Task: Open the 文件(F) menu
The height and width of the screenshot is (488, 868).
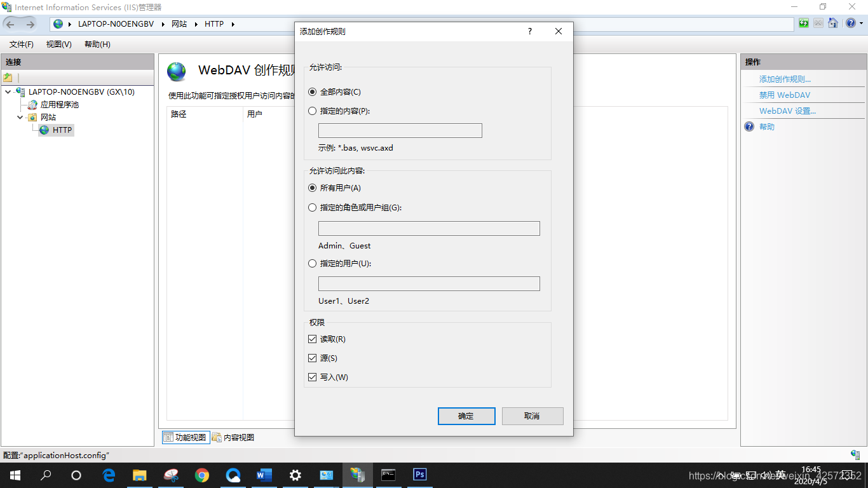Action: 22,44
